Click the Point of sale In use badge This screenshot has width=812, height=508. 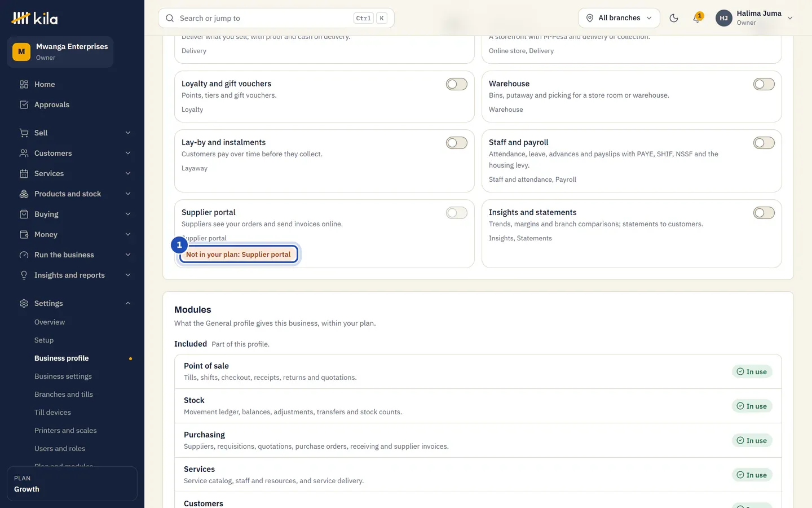[x=752, y=372]
